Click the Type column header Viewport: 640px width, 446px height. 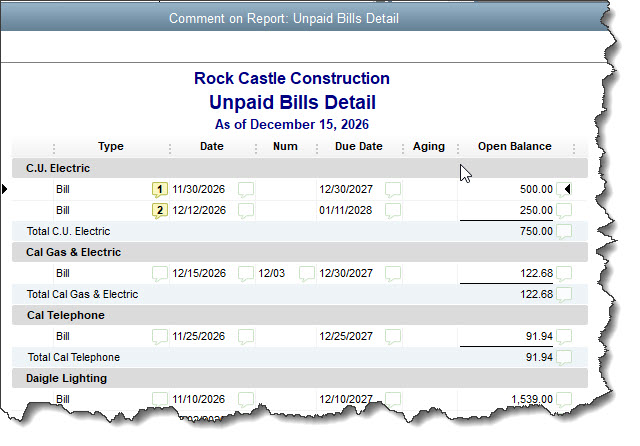click(x=110, y=147)
